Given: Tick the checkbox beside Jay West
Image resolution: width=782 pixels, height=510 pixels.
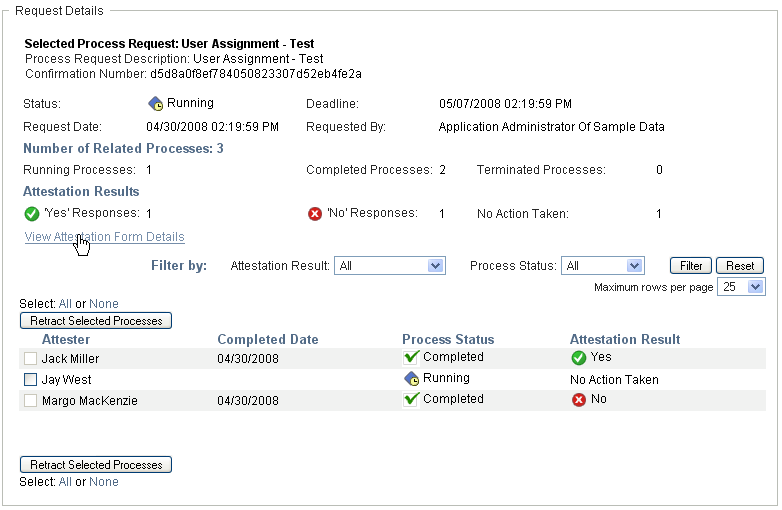Looking at the screenshot, I should click(30, 380).
